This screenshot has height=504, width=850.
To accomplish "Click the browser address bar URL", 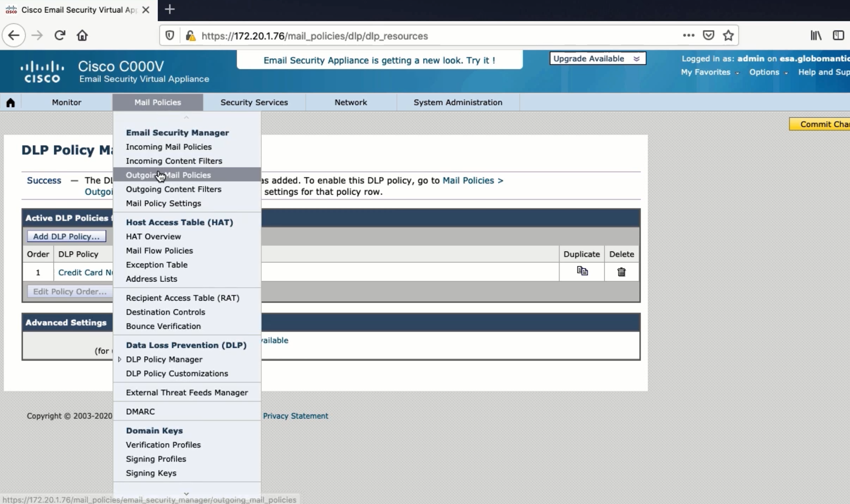I will pyautogui.click(x=315, y=36).
